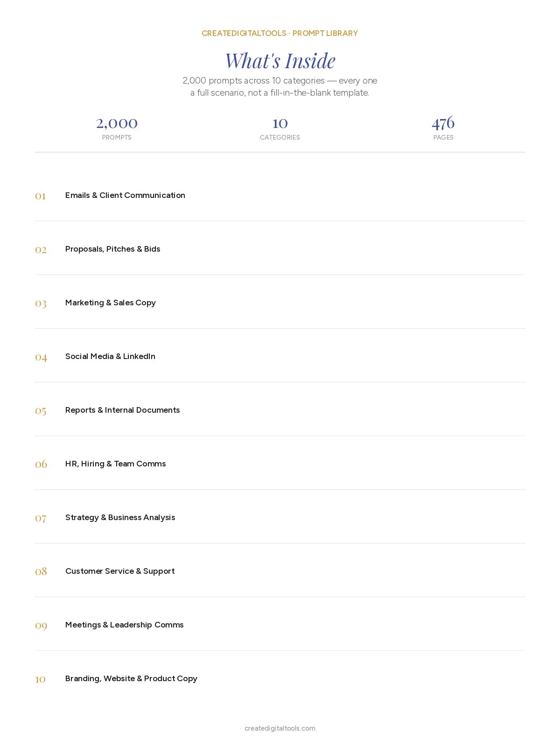This screenshot has width=560, height=747.
Task: Click the subtitle about 2,000 prompts across categories
Action: [280, 86]
